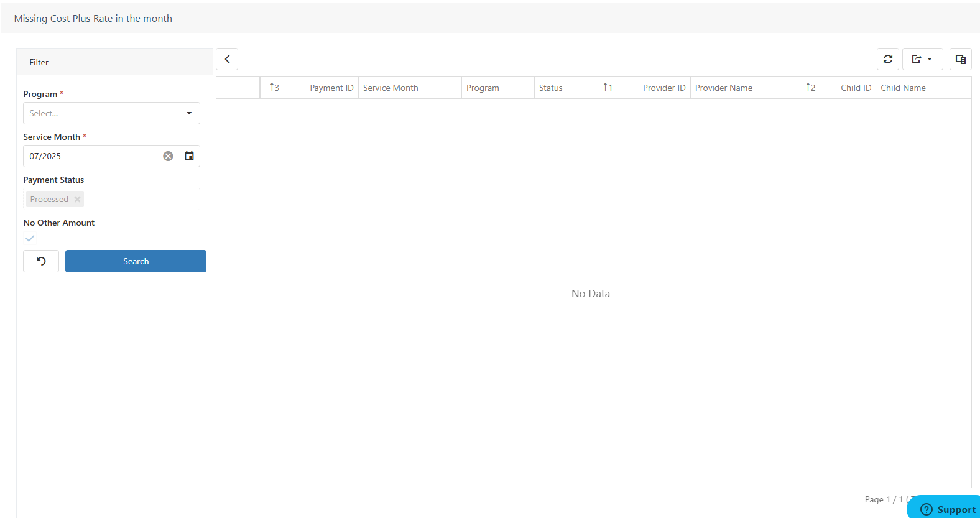This screenshot has height=518, width=980.
Task: Click the Program column header
Action: (x=483, y=88)
